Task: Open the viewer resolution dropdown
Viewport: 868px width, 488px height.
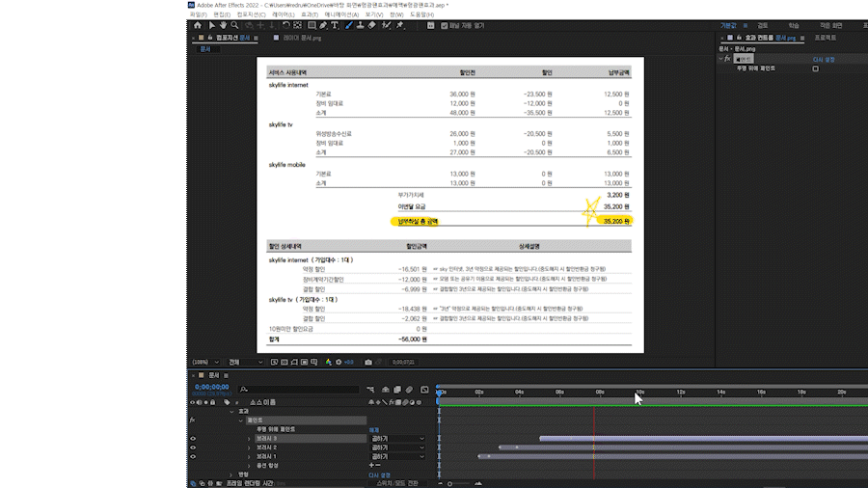Action: coord(245,363)
